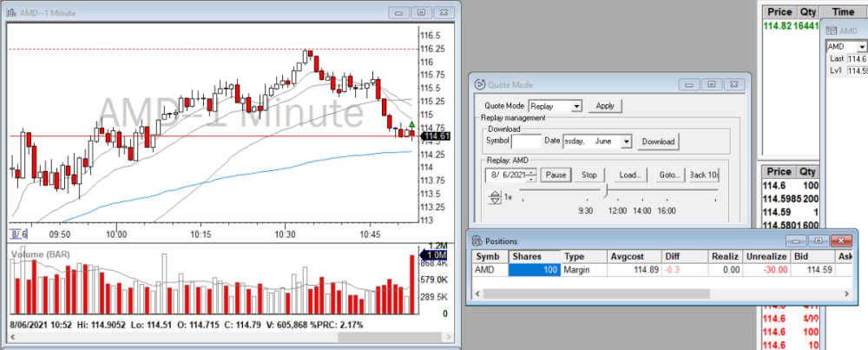
Task: Sort Positions by the Type column header
Action: [x=583, y=256]
